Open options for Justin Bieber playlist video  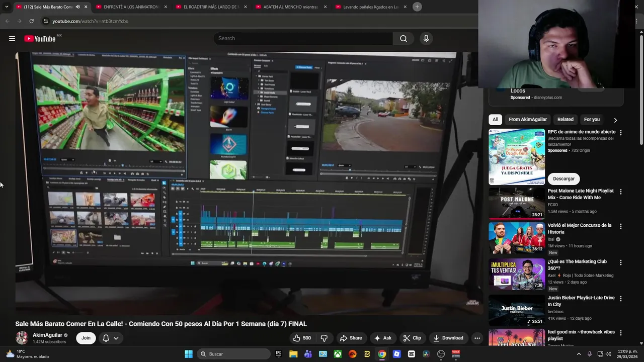click(620, 299)
